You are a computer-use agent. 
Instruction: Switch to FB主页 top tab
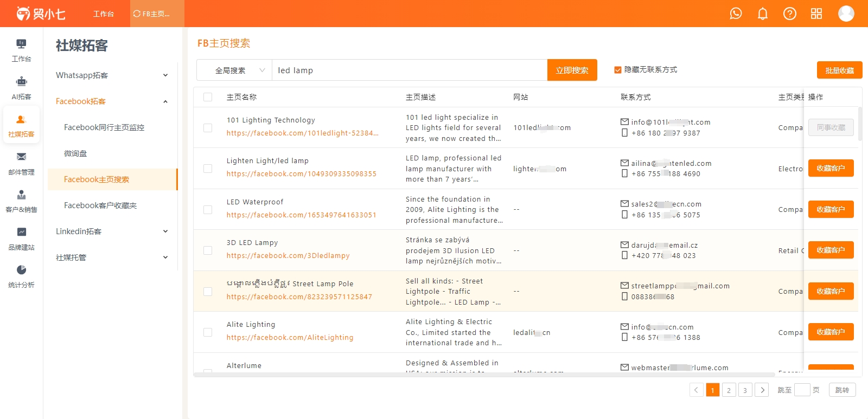coord(157,14)
